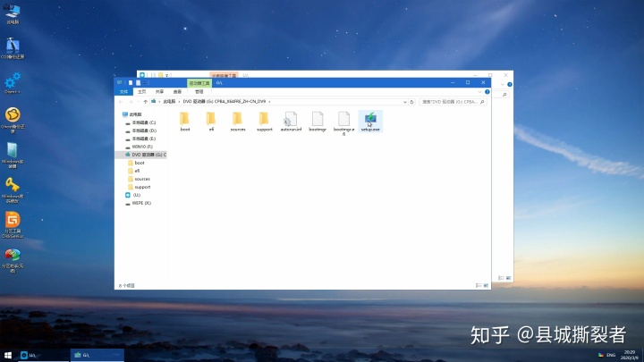The height and width of the screenshot is (362, 644).
Task: Open the Windows Start button
Action: tap(8, 355)
